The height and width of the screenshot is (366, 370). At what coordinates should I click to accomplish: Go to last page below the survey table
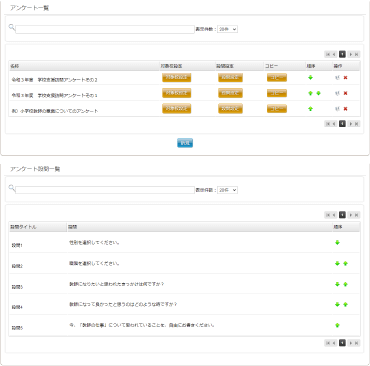pyautogui.click(x=357, y=124)
